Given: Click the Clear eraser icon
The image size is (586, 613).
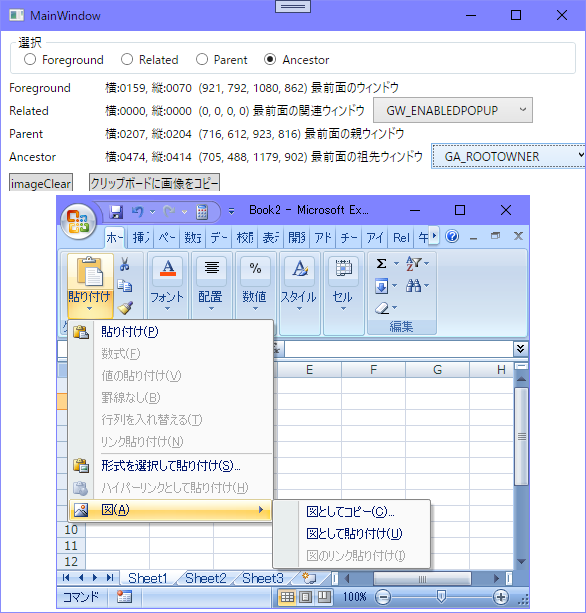Looking at the screenshot, I should [x=382, y=308].
